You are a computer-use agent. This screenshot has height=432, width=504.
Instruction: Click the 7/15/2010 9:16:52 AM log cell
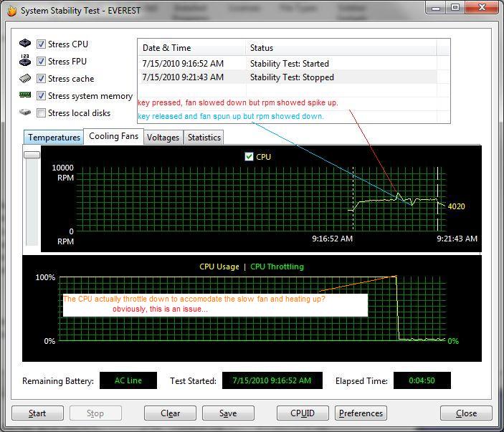[x=183, y=64]
